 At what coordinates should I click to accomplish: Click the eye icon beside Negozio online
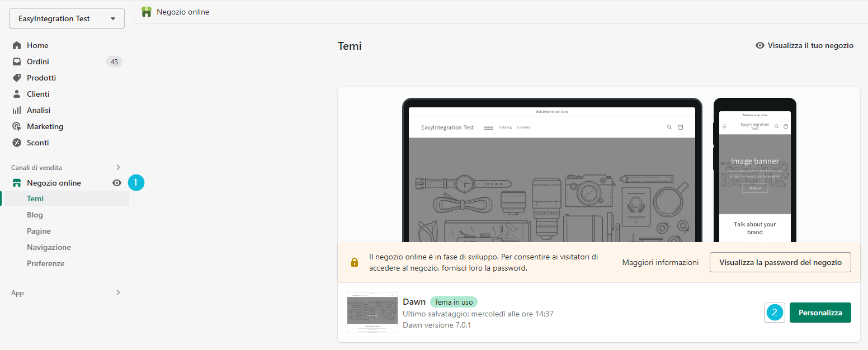point(117,183)
